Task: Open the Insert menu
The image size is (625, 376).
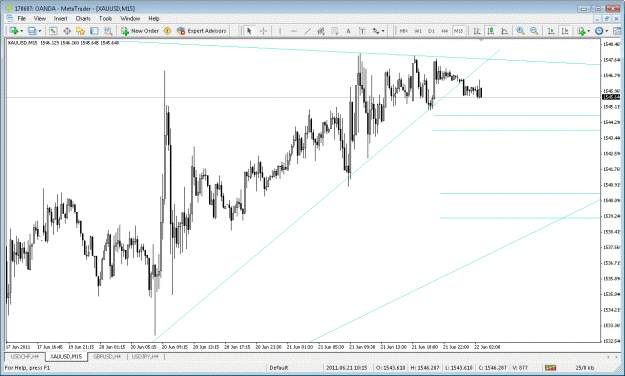Action: coord(61,18)
